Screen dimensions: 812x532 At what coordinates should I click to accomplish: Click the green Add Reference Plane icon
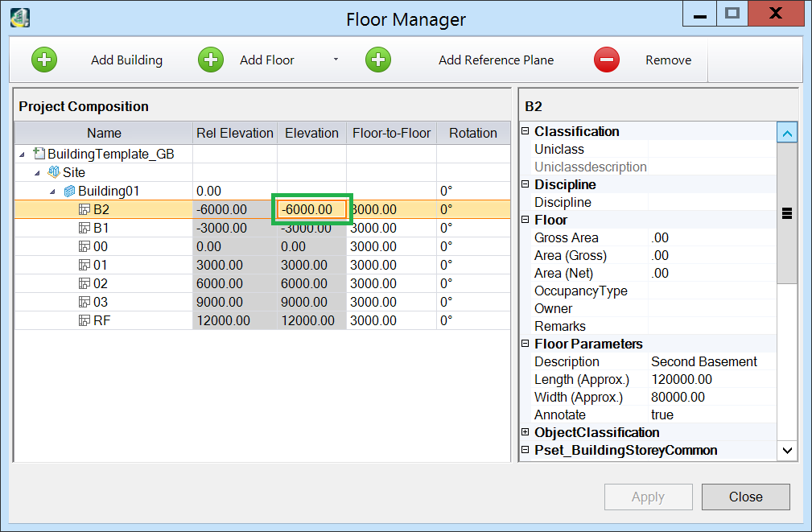(x=378, y=60)
